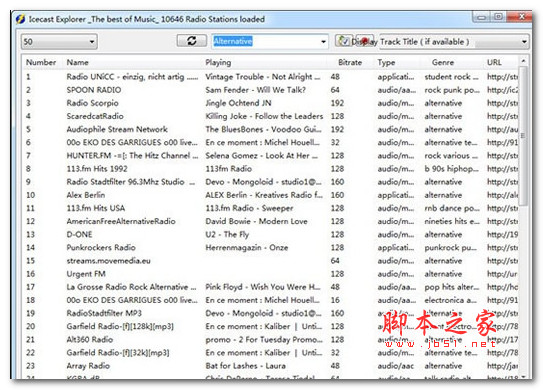Click playing track promo - 2 For Tuesday Promo
543x390 pixels.
pyautogui.click(x=264, y=340)
